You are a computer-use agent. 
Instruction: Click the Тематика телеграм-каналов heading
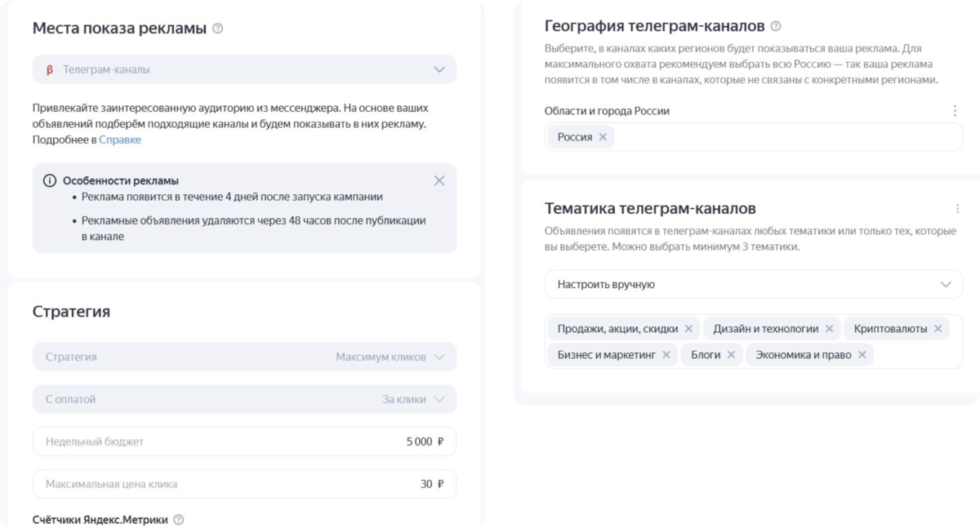pos(650,208)
